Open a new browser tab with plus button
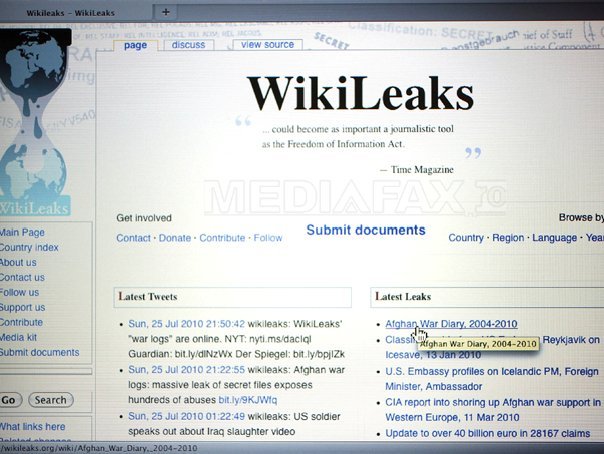Screen dimensions: 604x454 pyautogui.click(x=166, y=12)
